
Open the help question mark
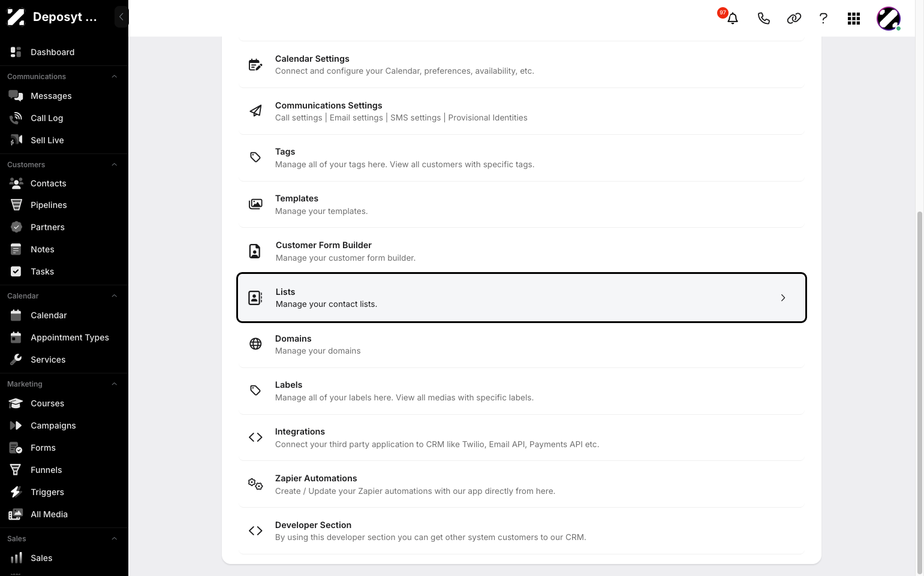(823, 19)
